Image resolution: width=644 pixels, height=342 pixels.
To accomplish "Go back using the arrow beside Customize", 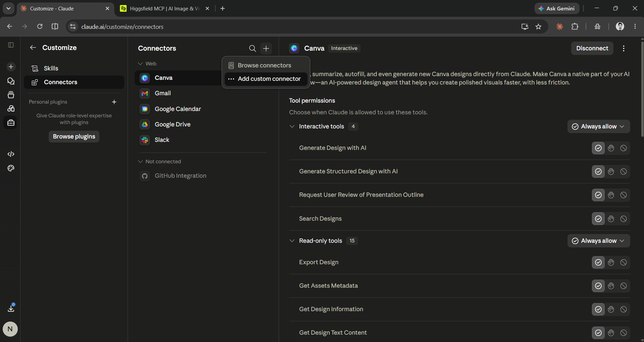I will click(x=33, y=48).
